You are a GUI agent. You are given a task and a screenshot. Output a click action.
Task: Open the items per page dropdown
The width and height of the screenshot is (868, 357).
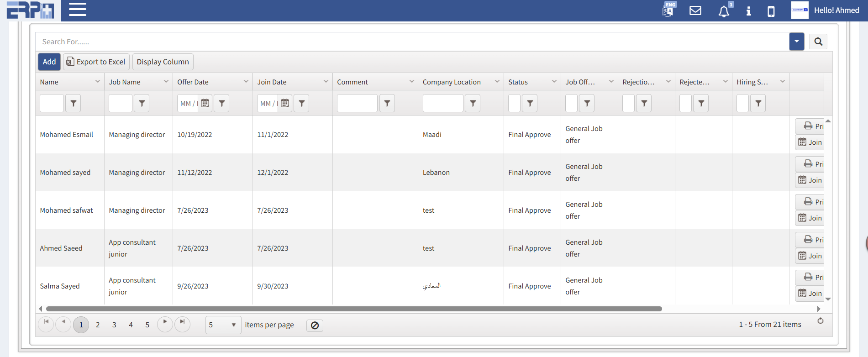pos(223,325)
